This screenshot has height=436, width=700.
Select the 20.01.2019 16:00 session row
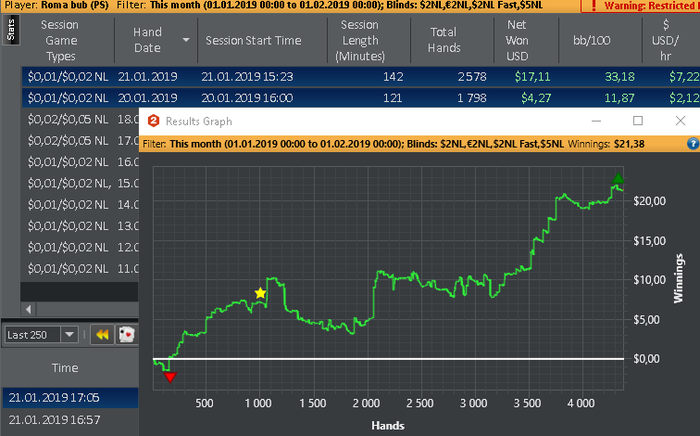click(361, 98)
